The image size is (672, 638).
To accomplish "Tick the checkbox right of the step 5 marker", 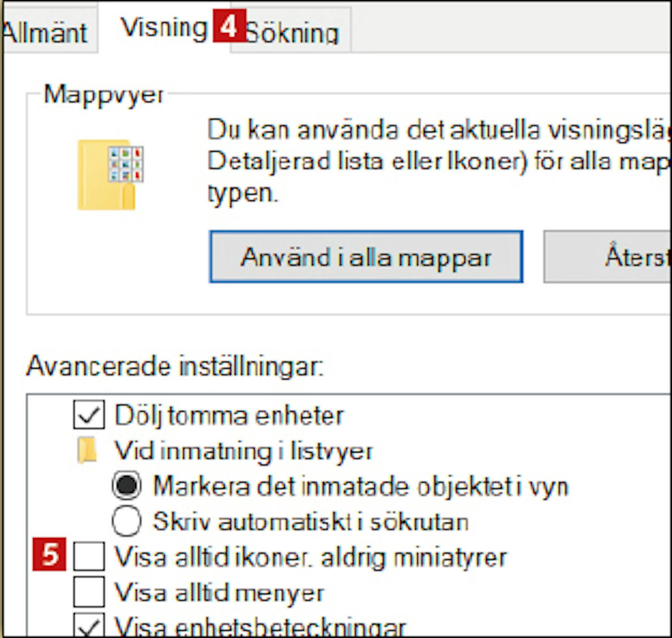I will coord(89,556).
